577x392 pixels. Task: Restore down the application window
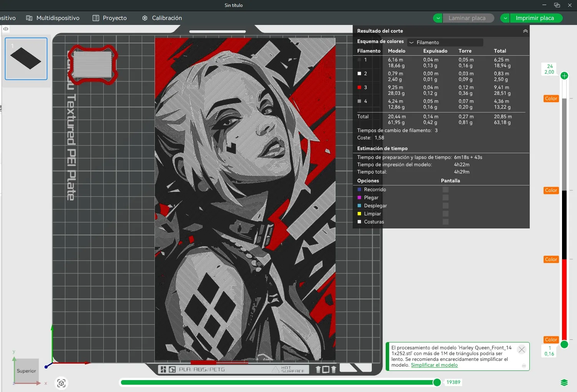coord(557,5)
